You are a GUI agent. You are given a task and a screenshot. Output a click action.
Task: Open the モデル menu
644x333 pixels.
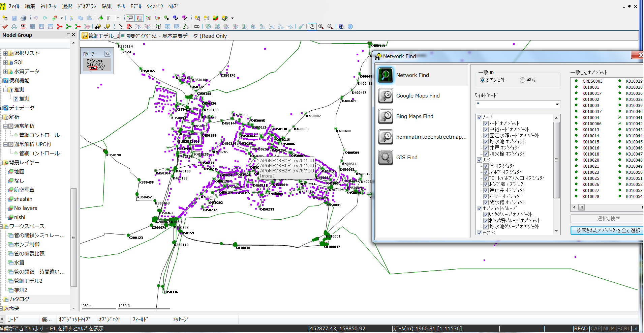pos(136,6)
